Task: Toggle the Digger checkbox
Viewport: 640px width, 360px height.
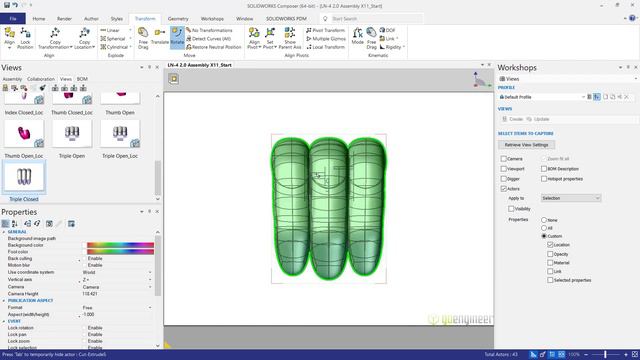Action: [x=503, y=179]
